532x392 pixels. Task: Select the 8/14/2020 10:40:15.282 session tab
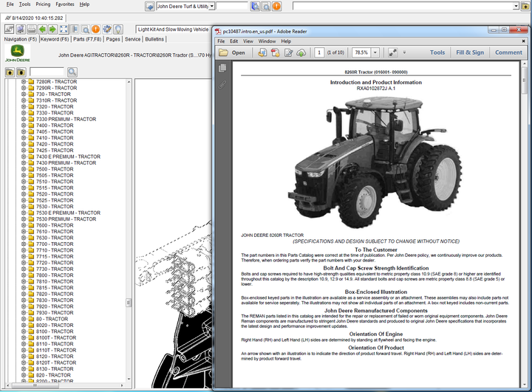point(34,18)
